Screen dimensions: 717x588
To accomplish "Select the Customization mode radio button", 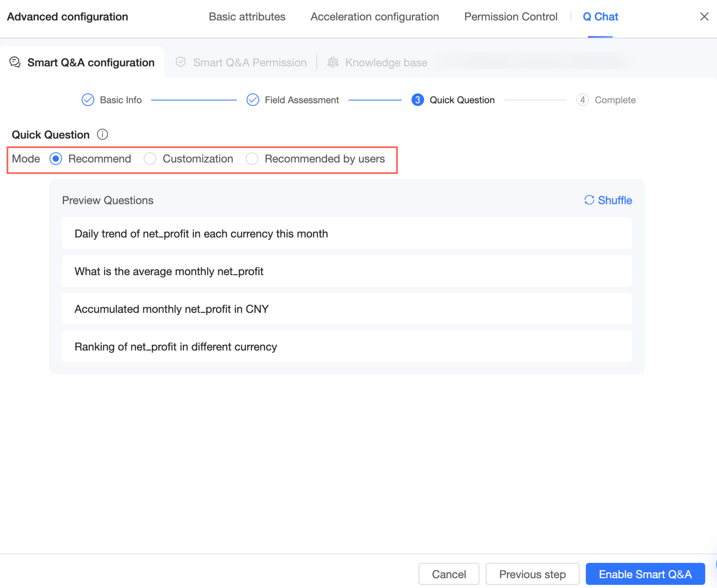I will 150,159.
